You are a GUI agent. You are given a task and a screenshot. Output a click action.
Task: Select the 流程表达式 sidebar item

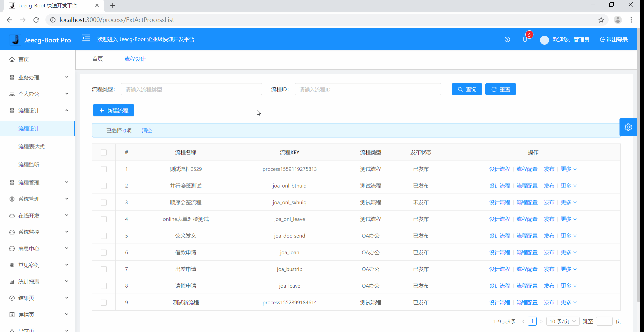[32, 146]
